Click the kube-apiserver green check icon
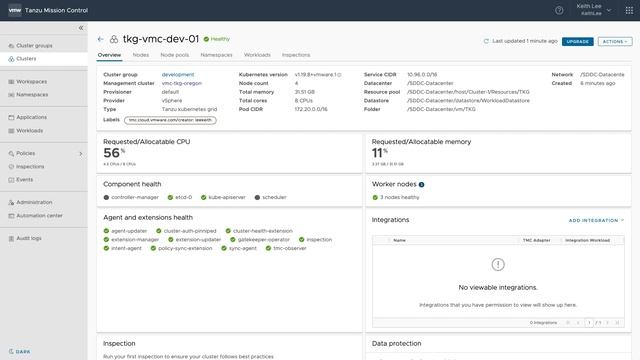Viewport: 640px width, 360px height. click(203, 198)
